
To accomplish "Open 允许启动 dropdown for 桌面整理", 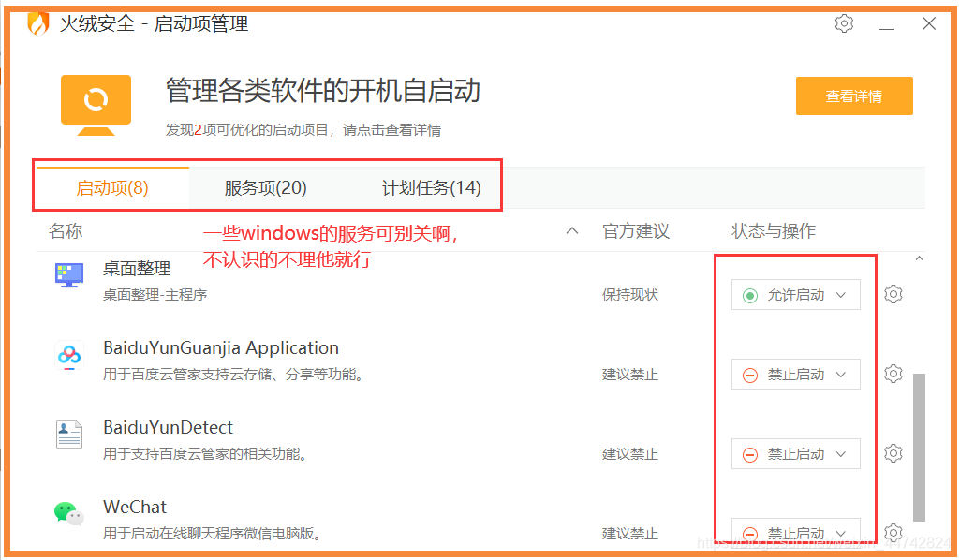I will click(x=796, y=295).
